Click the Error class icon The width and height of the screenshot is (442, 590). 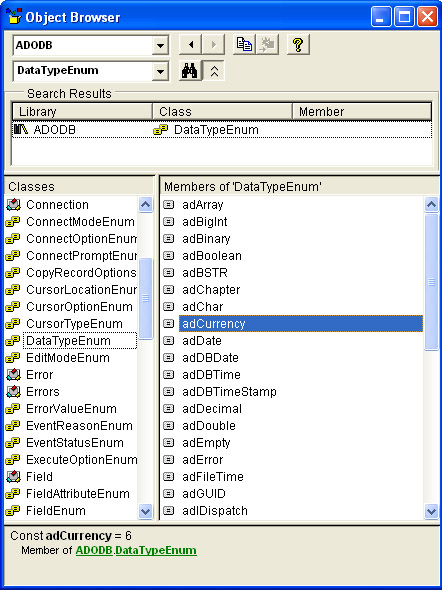click(14, 375)
